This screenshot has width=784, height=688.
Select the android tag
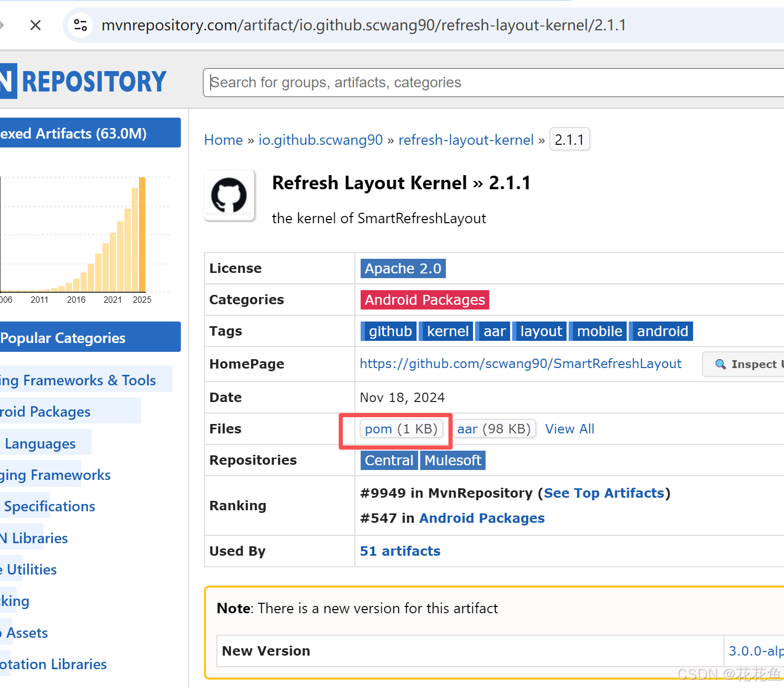tap(661, 331)
